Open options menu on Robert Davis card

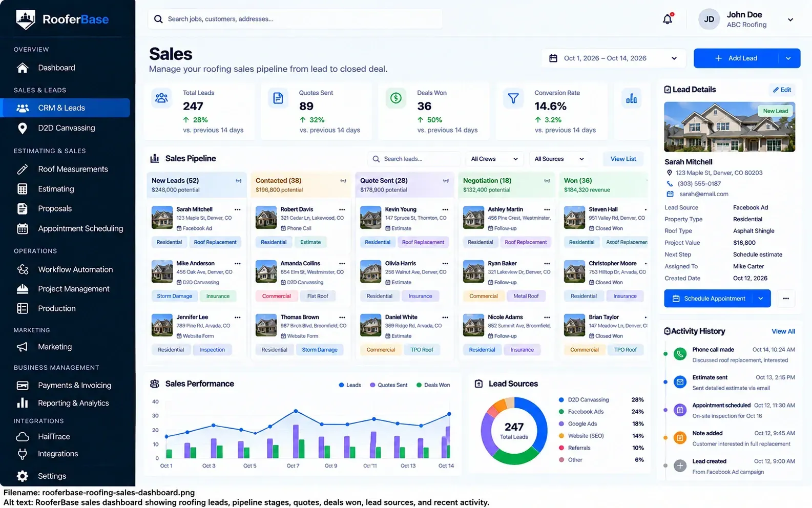coord(342,209)
